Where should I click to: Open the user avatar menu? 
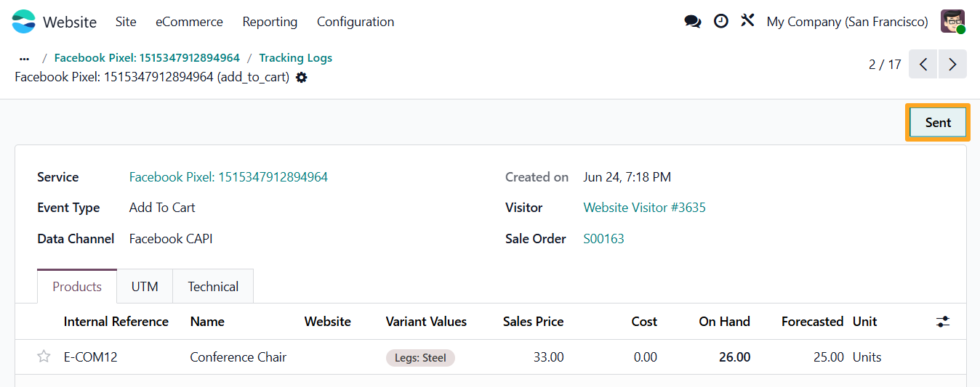(952, 22)
